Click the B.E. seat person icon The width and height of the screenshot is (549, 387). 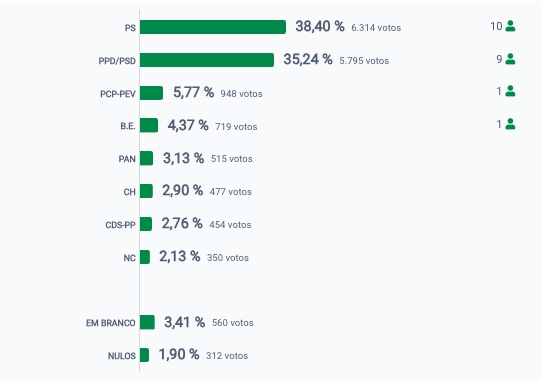(x=510, y=124)
